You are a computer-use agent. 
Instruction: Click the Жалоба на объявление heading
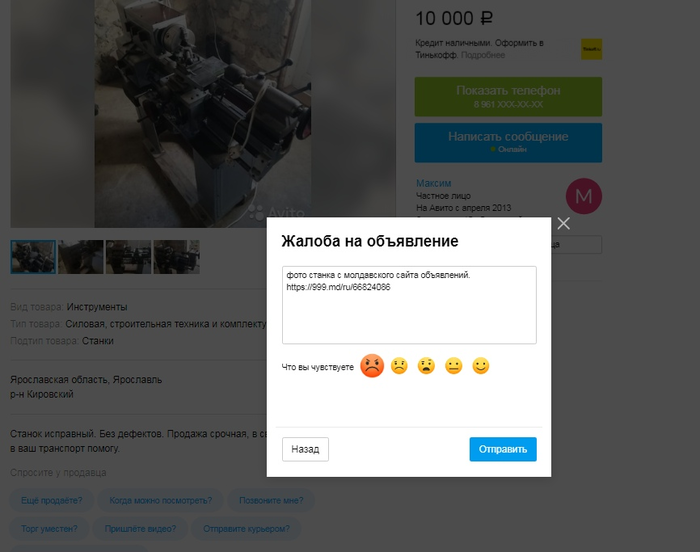(x=370, y=241)
